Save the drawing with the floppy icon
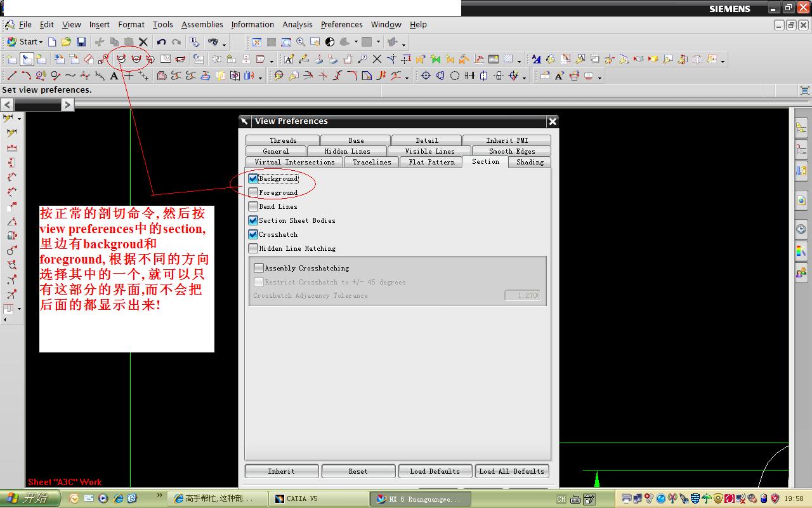The width and height of the screenshot is (812, 508). (81, 42)
